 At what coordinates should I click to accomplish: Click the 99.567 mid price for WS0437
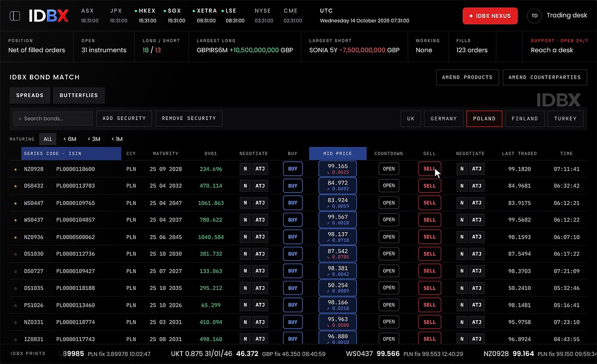pyautogui.click(x=338, y=220)
